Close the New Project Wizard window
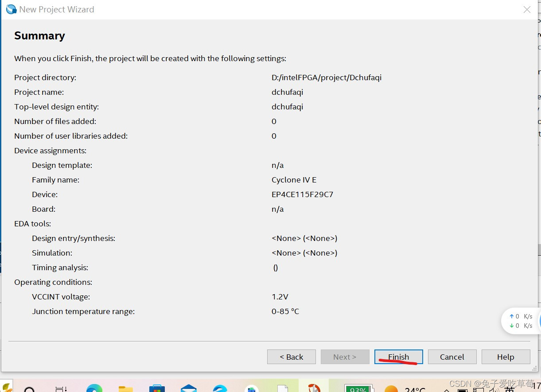 click(527, 9)
